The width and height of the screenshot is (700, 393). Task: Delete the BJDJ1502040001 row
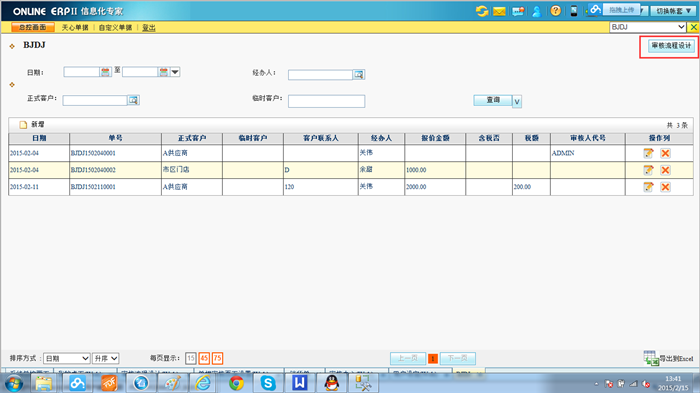click(665, 153)
